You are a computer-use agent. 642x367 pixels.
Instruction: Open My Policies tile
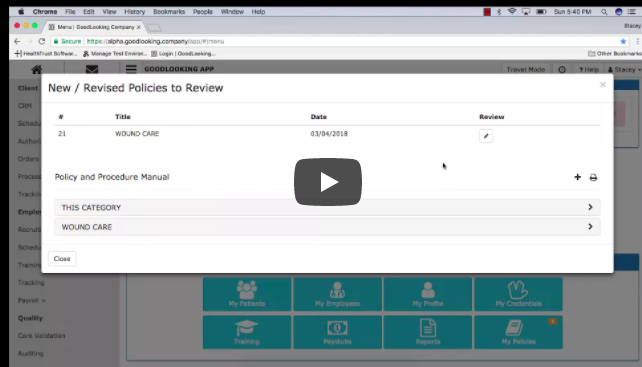point(518,332)
